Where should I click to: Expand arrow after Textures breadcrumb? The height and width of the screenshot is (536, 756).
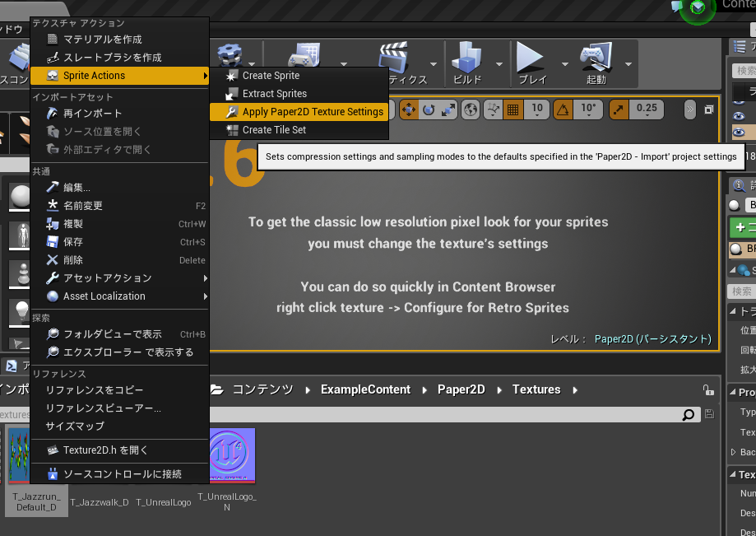[x=575, y=389]
